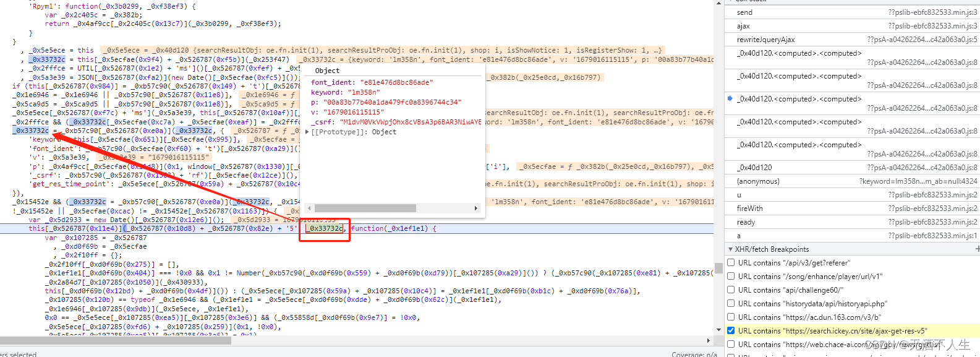Click the highlighted _0x33732c in paused line

click(325, 228)
